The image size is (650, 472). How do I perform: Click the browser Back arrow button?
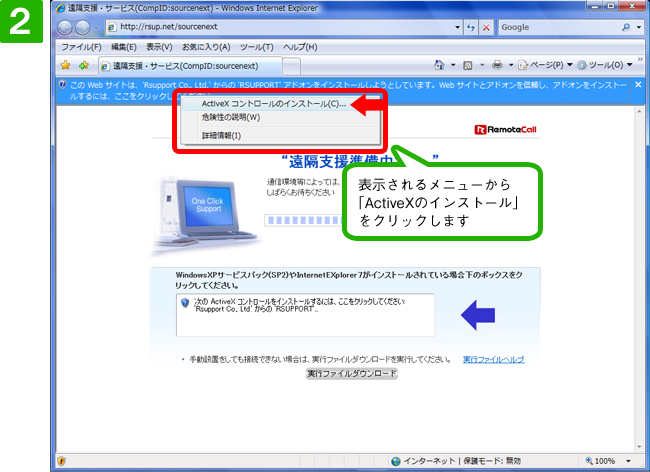point(65,27)
